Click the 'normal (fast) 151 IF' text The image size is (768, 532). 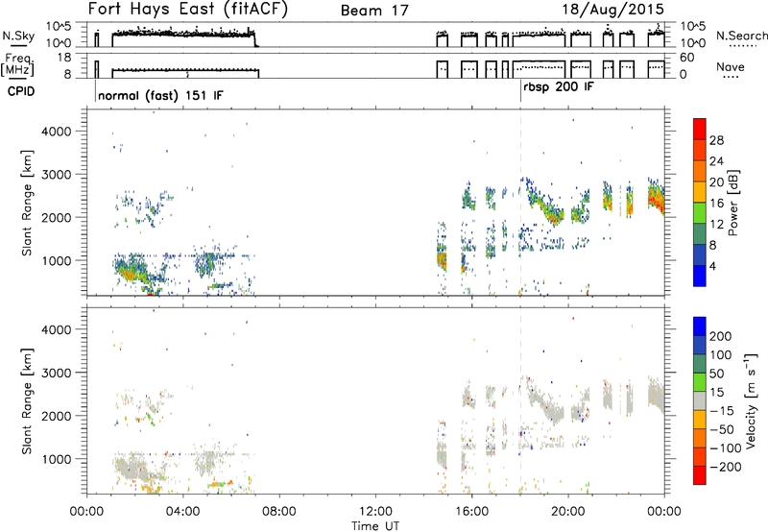click(160, 95)
